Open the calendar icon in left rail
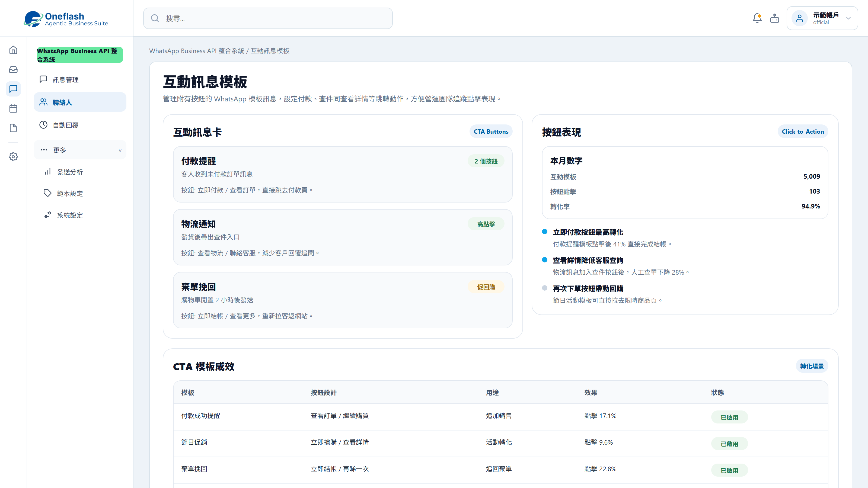This screenshot has width=868, height=488. pos(13,108)
